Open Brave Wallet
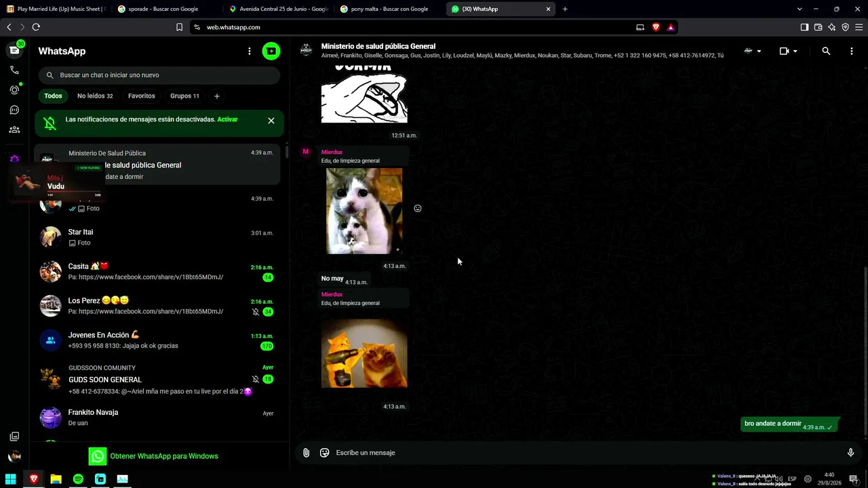This screenshot has width=868, height=488. (x=818, y=27)
